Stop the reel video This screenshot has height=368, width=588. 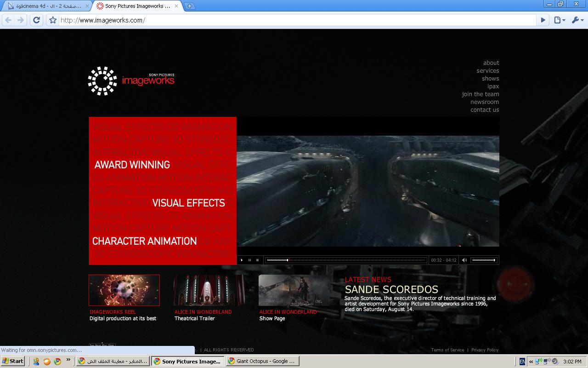point(257,260)
